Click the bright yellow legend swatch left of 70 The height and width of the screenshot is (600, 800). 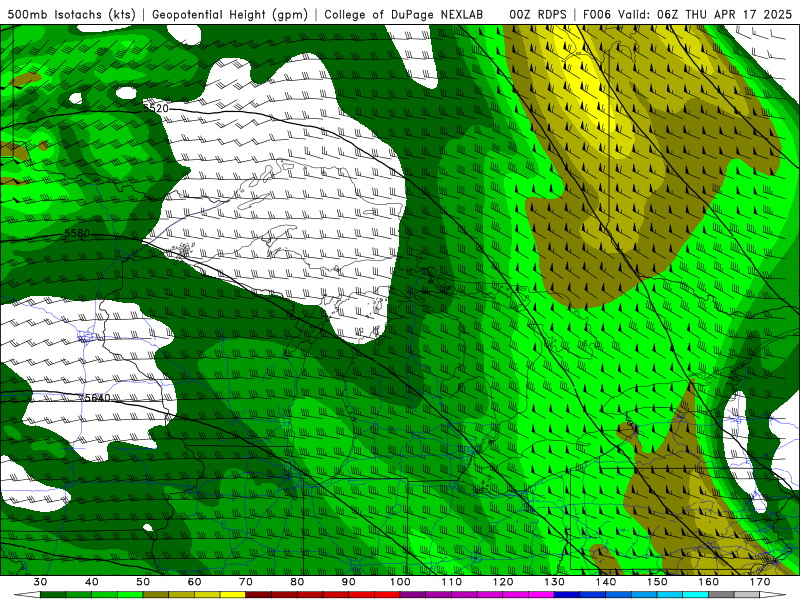[x=233, y=595]
